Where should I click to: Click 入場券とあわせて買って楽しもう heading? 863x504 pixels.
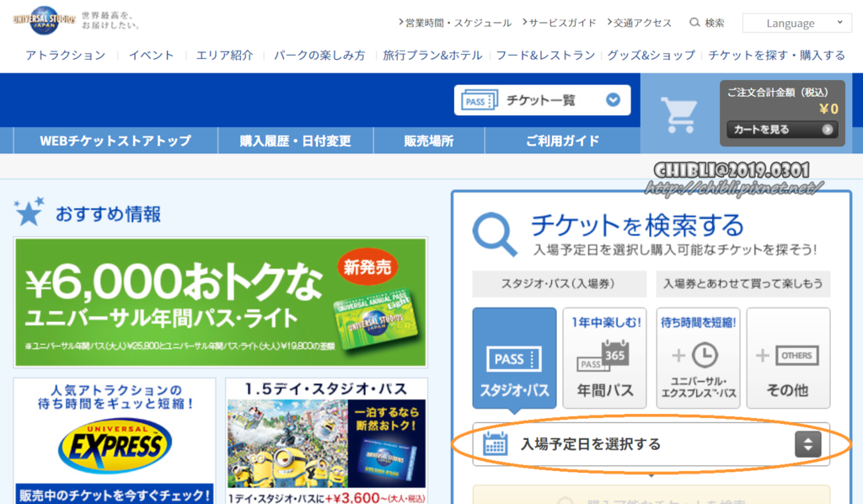[743, 284]
